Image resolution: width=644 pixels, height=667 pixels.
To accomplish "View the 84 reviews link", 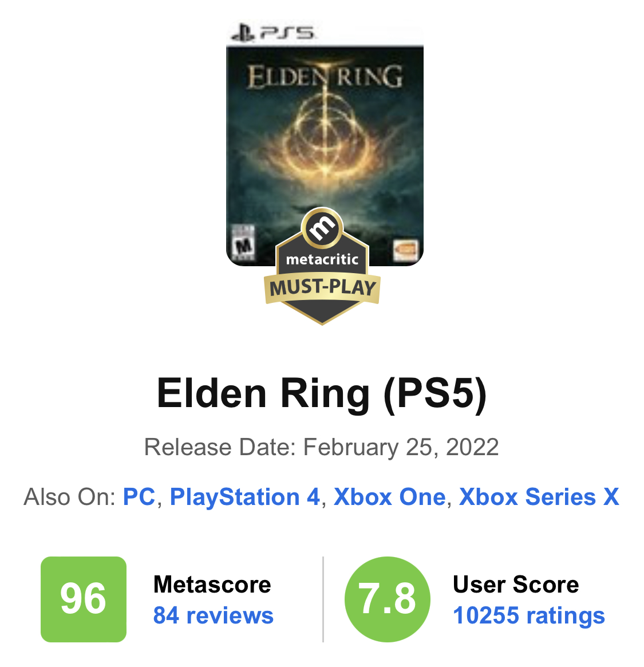I will pos(213,615).
